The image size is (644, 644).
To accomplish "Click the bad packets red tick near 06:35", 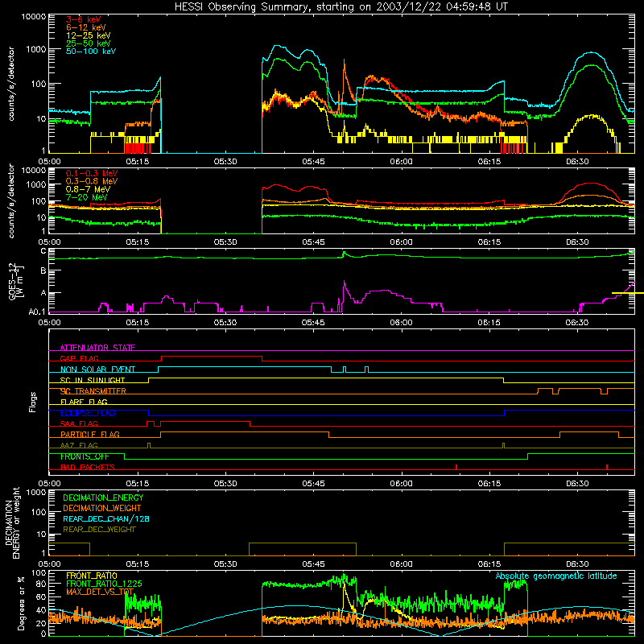I will point(607,467).
